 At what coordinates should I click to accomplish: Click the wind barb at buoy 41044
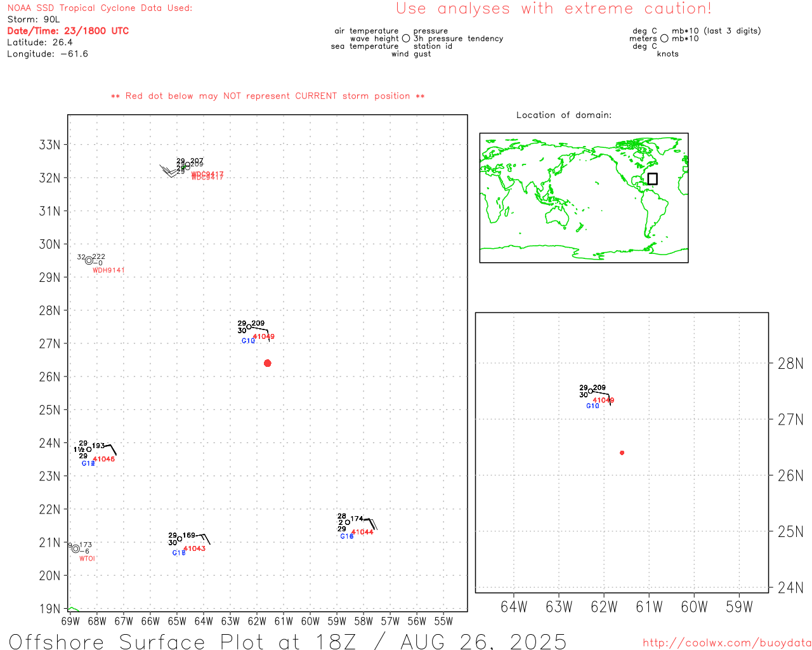pyautogui.click(x=370, y=524)
